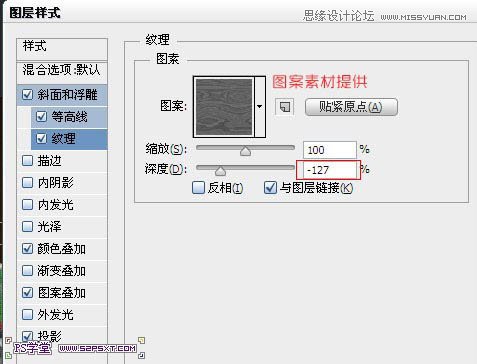Click the wood grain pattern thumbnail
Viewport: 477px width, 364px height.
pyautogui.click(x=224, y=107)
